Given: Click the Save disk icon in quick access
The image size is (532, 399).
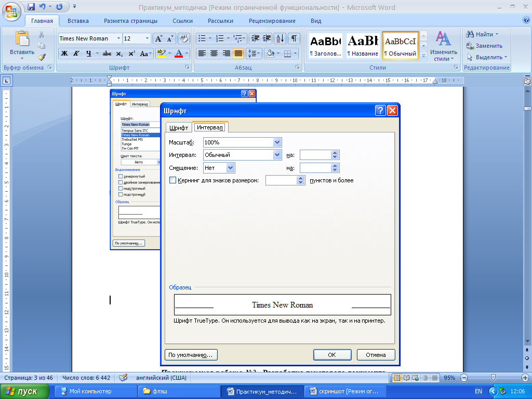Looking at the screenshot, I should coord(31,7).
